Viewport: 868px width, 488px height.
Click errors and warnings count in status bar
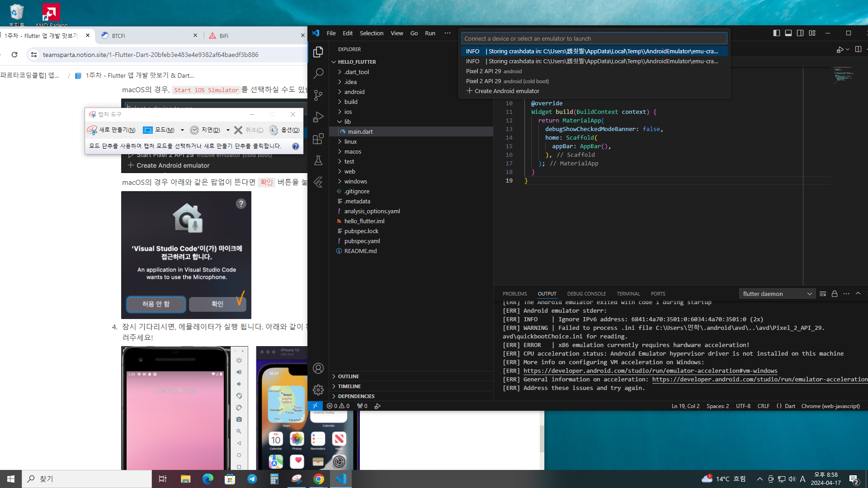338,406
